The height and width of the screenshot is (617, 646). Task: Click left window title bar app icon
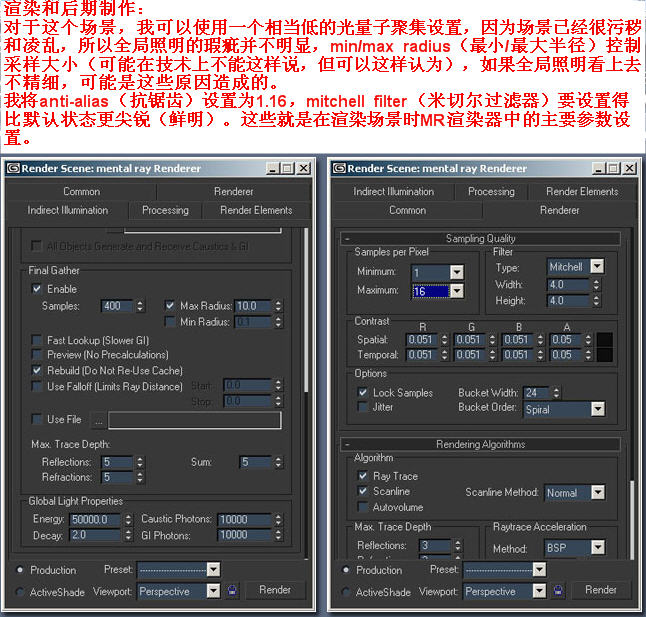coord(13,168)
